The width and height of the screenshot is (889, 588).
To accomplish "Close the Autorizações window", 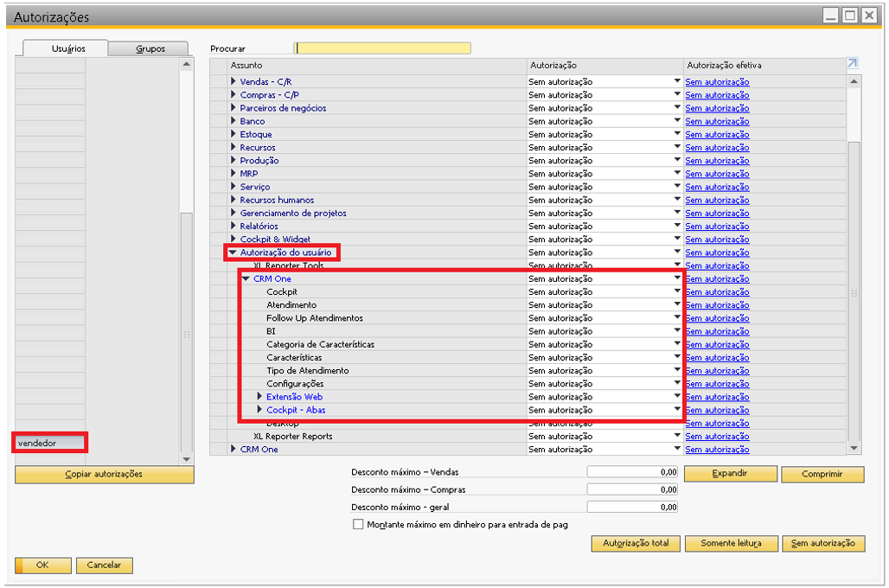I will (x=868, y=16).
